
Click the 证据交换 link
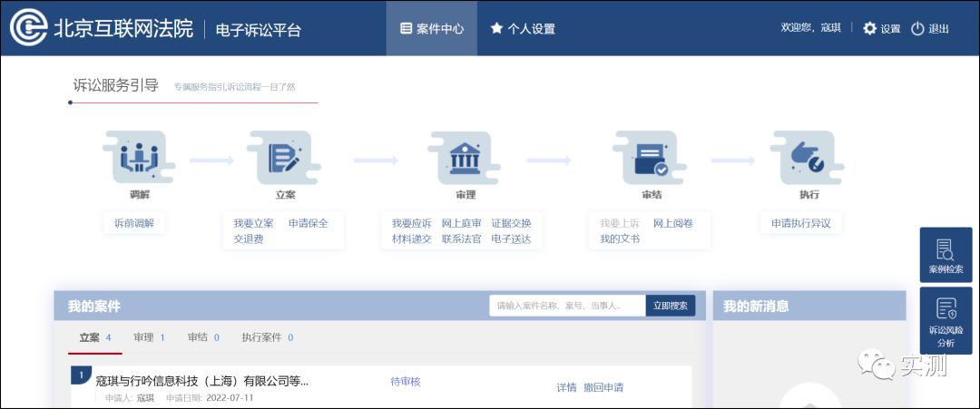coord(511,223)
